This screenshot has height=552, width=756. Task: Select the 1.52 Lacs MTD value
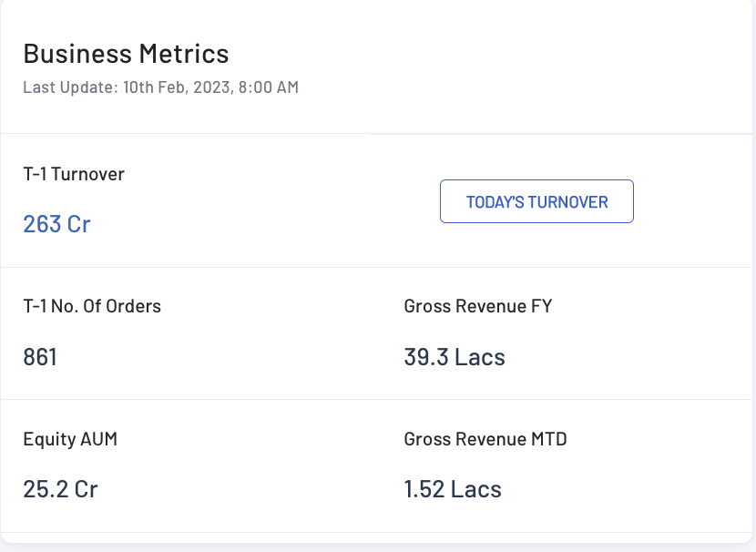coord(453,489)
